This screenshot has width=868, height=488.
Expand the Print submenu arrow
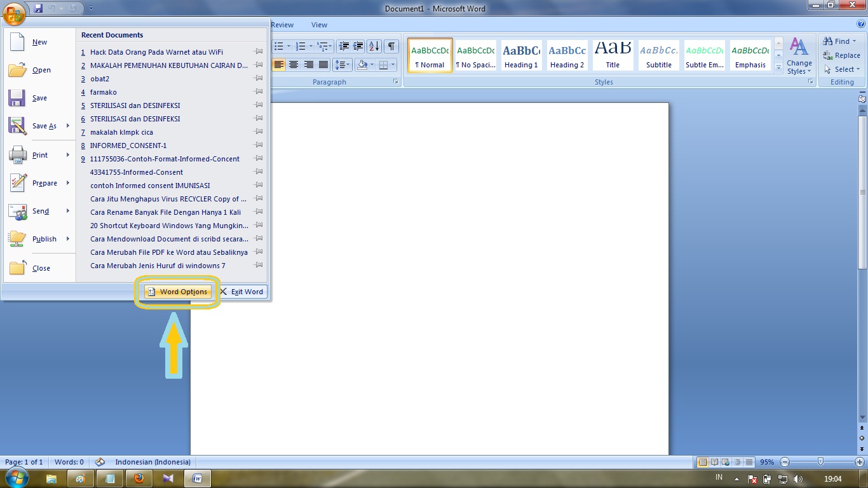pos(68,155)
